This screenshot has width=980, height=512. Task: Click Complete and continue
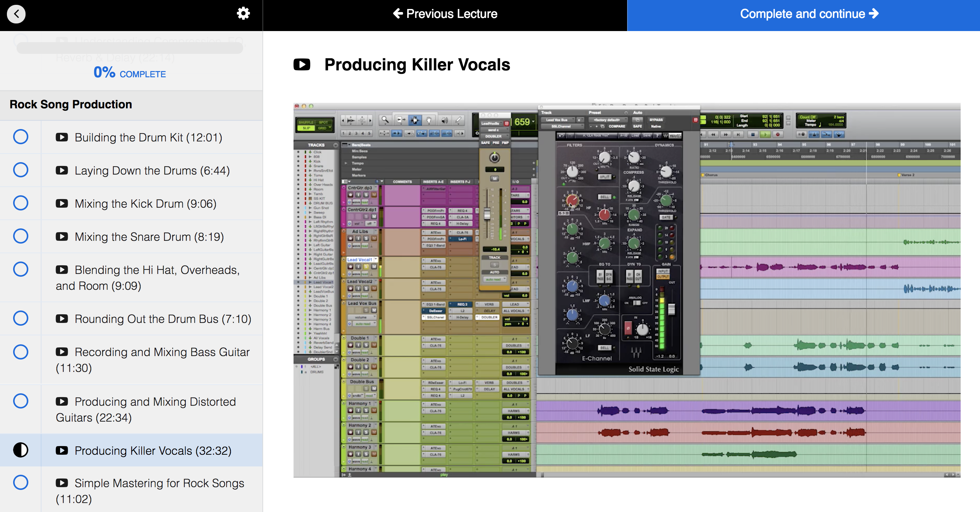[x=804, y=15]
